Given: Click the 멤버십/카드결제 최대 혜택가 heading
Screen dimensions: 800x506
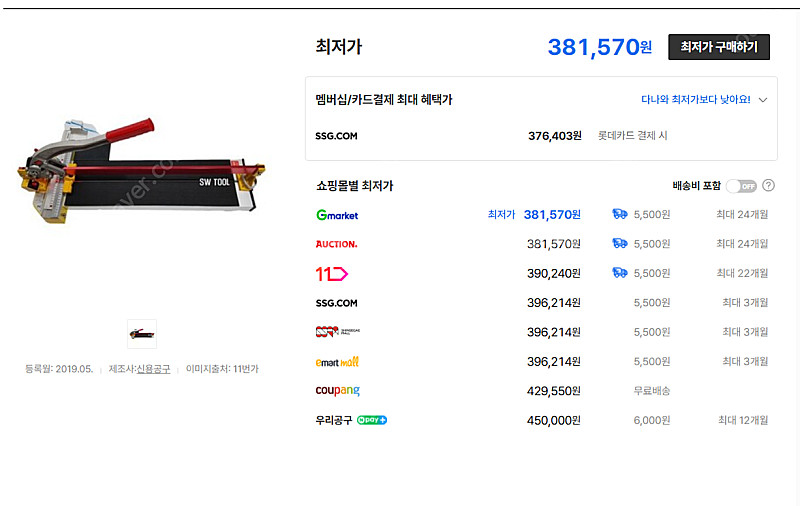Looking at the screenshot, I should [384, 99].
